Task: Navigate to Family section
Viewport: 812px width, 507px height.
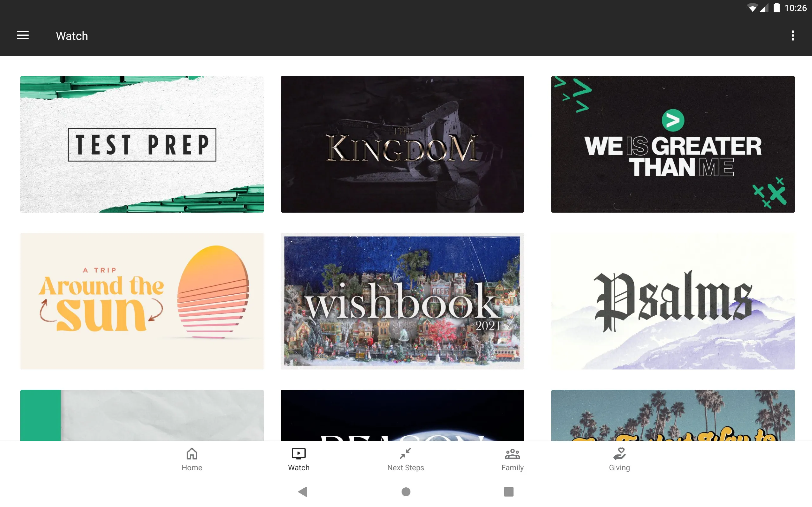Action: (x=513, y=459)
